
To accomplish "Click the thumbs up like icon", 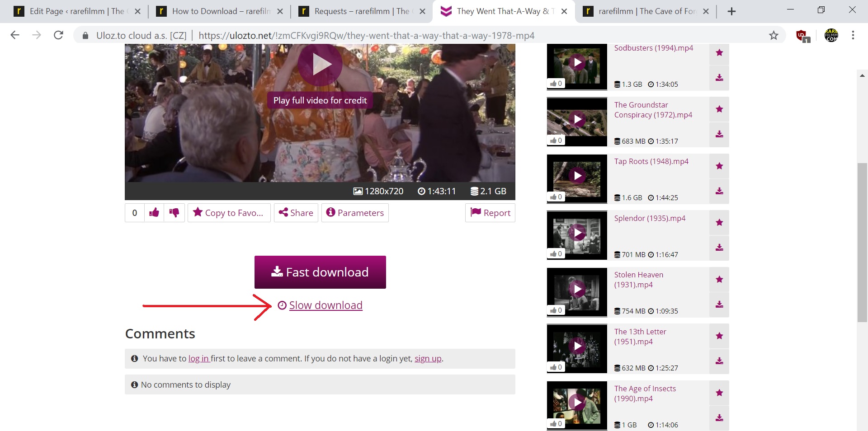I will pyautogui.click(x=154, y=213).
